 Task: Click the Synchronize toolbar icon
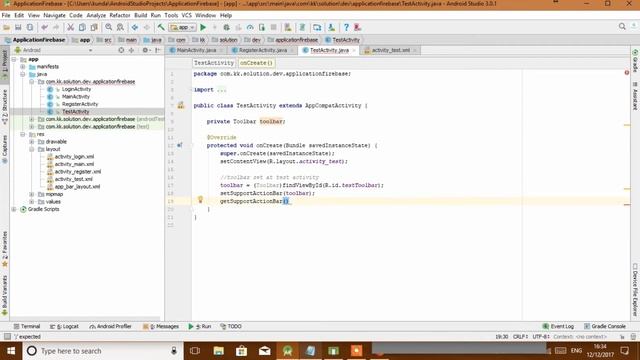point(30,27)
